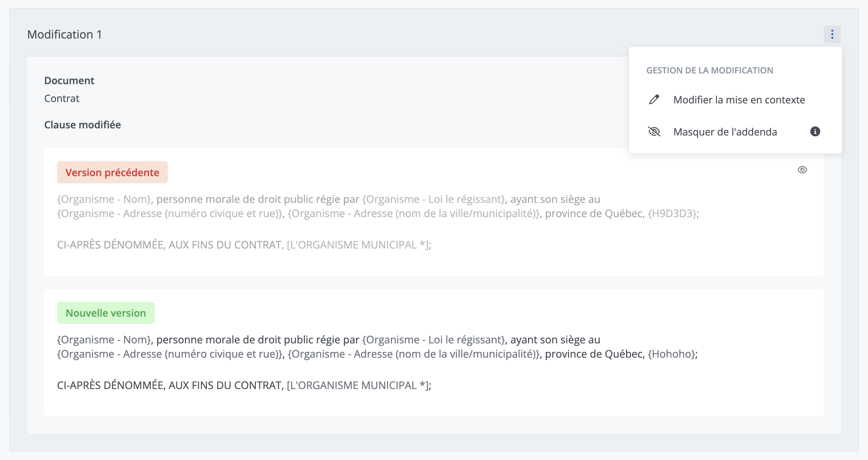Click the Contrat document value

62,98
